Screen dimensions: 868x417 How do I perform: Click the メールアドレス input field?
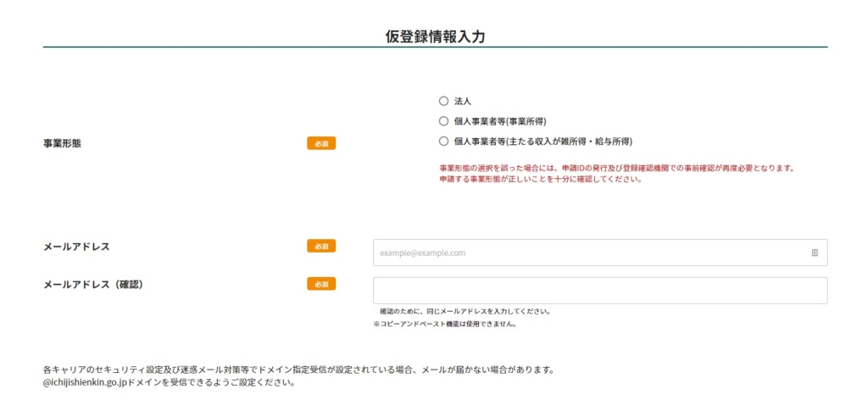[600, 253]
